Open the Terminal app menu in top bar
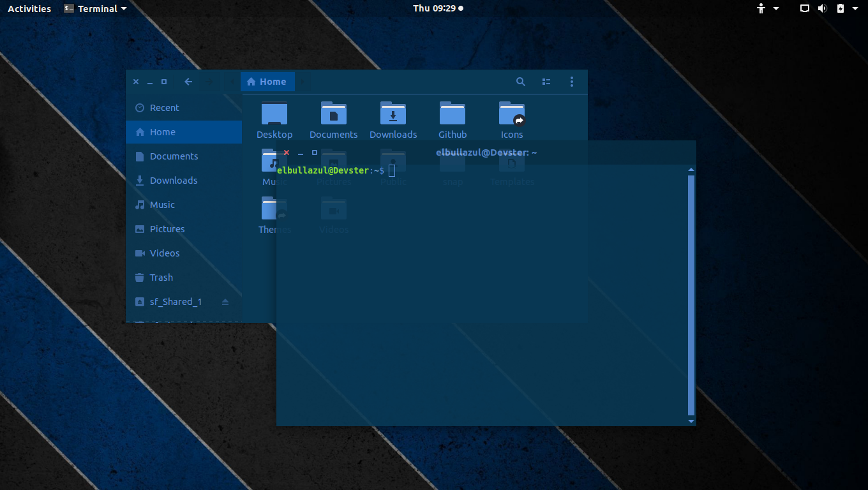The height and width of the screenshot is (490, 868). (95, 8)
